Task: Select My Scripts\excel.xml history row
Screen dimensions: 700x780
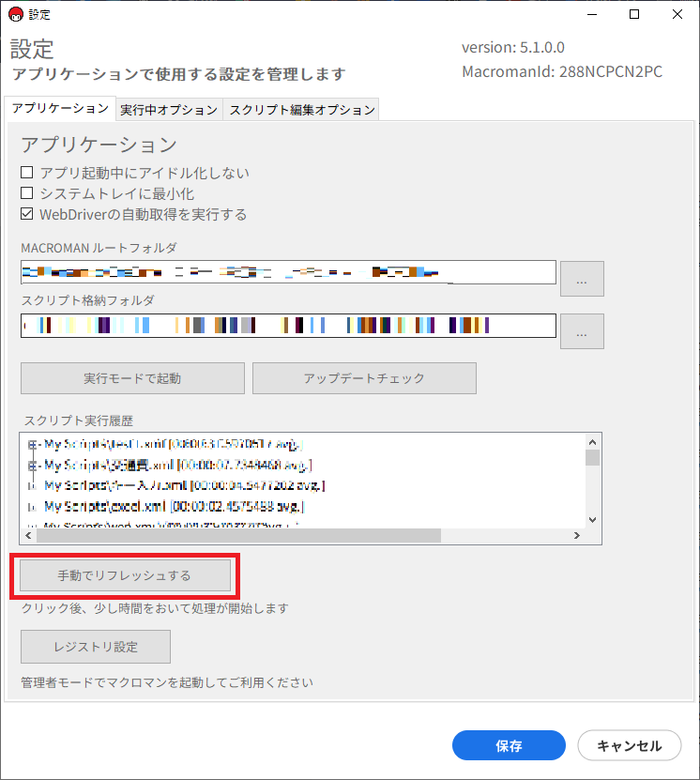Action: click(x=174, y=507)
